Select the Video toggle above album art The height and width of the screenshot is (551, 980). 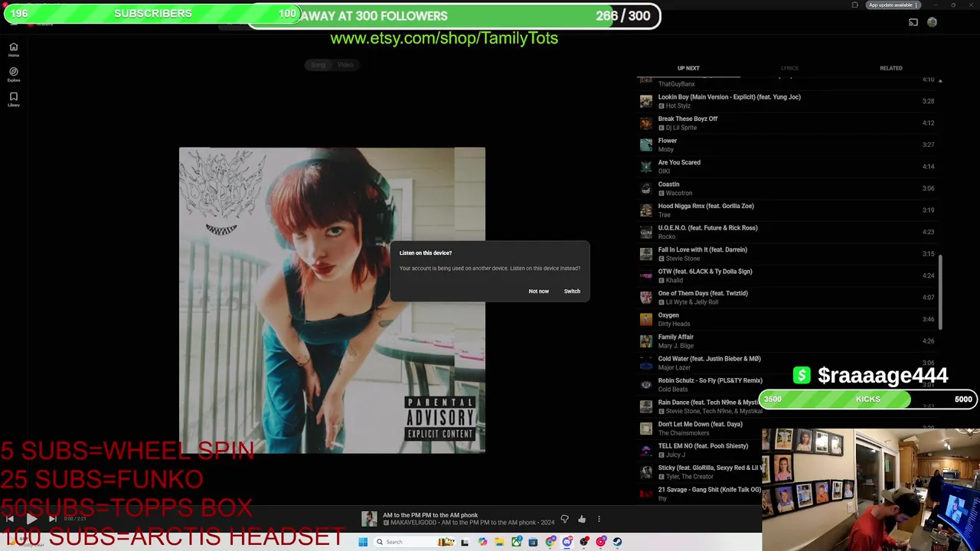pyautogui.click(x=345, y=65)
